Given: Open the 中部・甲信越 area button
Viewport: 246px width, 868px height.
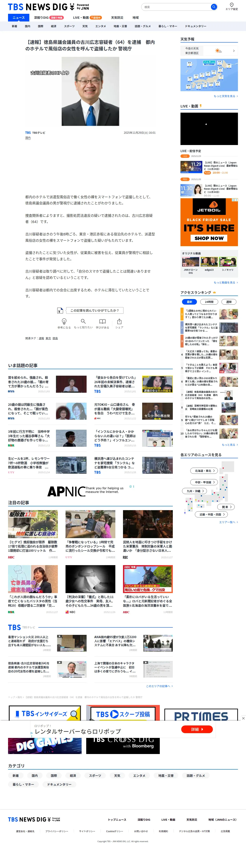Looking at the screenshot, I should 204,482.
